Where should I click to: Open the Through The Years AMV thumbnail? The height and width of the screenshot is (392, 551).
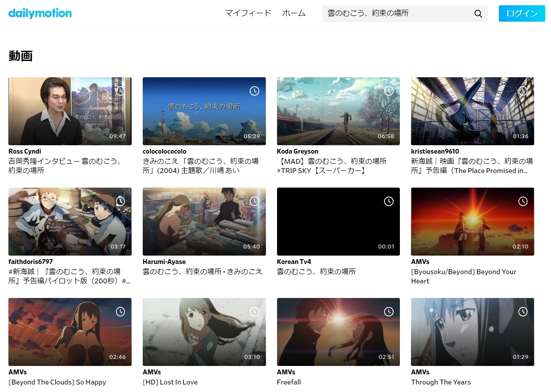click(x=472, y=332)
